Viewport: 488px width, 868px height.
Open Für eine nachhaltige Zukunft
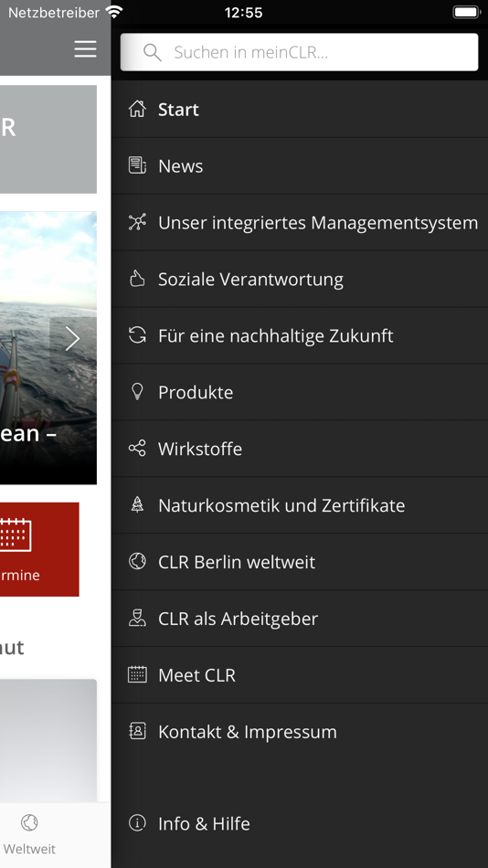click(x=300, y=335)
